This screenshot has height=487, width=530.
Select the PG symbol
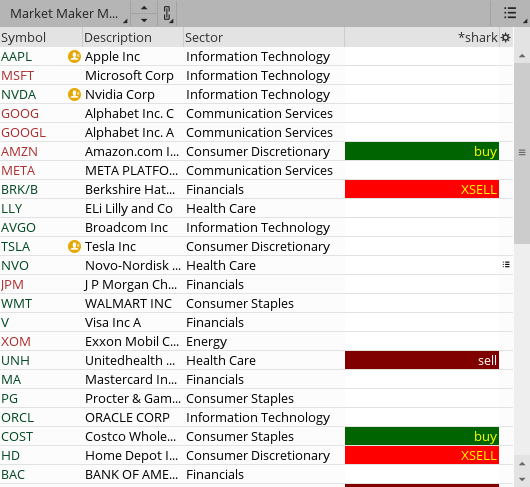[9, 399]
